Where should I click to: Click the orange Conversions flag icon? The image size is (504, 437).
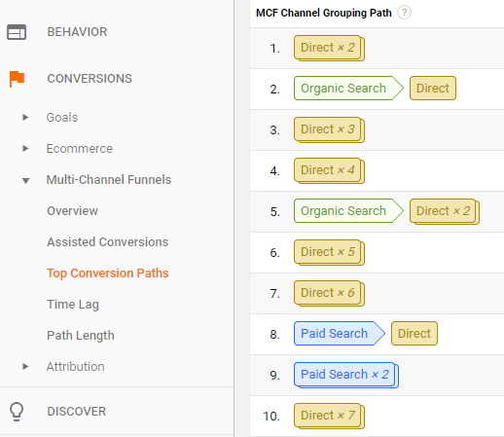coord(17,79)
